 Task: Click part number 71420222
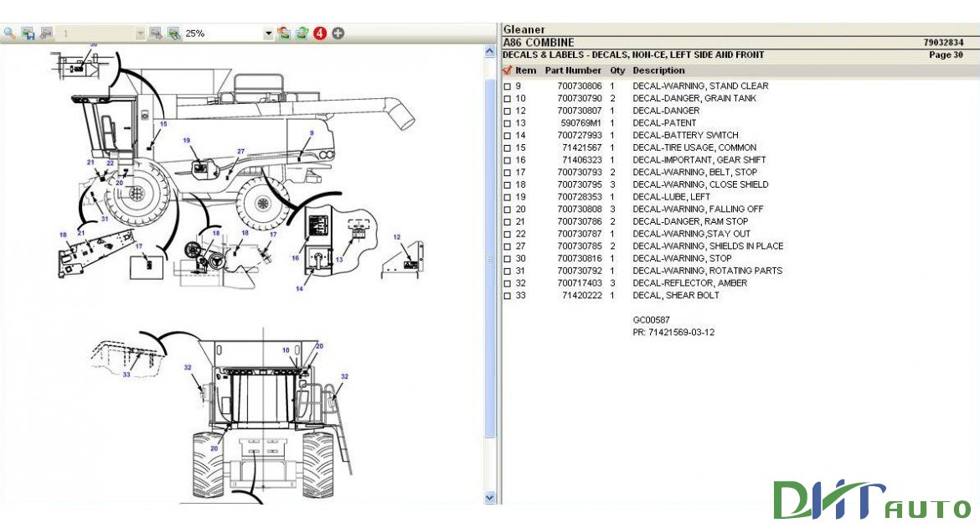point(582,295)
